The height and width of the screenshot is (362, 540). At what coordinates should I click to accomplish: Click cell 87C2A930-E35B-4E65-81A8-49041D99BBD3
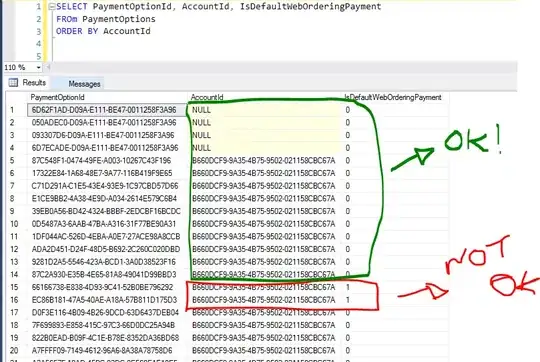[x=107, y=275]
